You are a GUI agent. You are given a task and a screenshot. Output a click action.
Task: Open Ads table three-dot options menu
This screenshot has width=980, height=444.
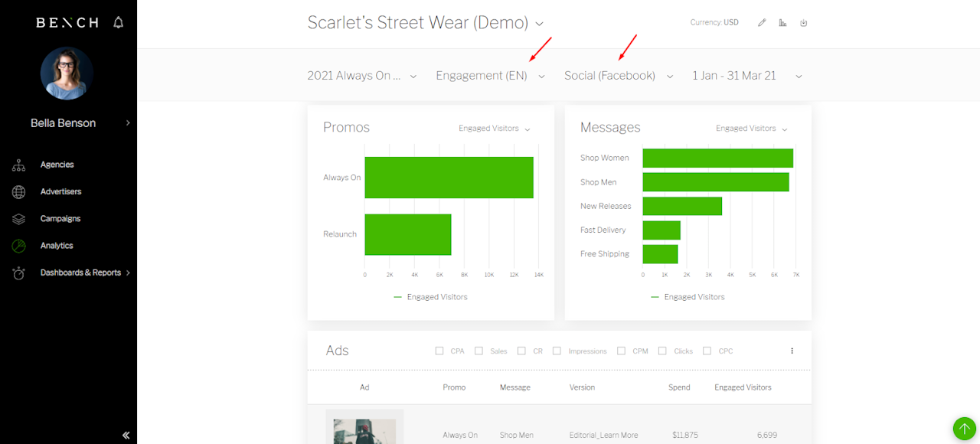(x=792, y=351)
